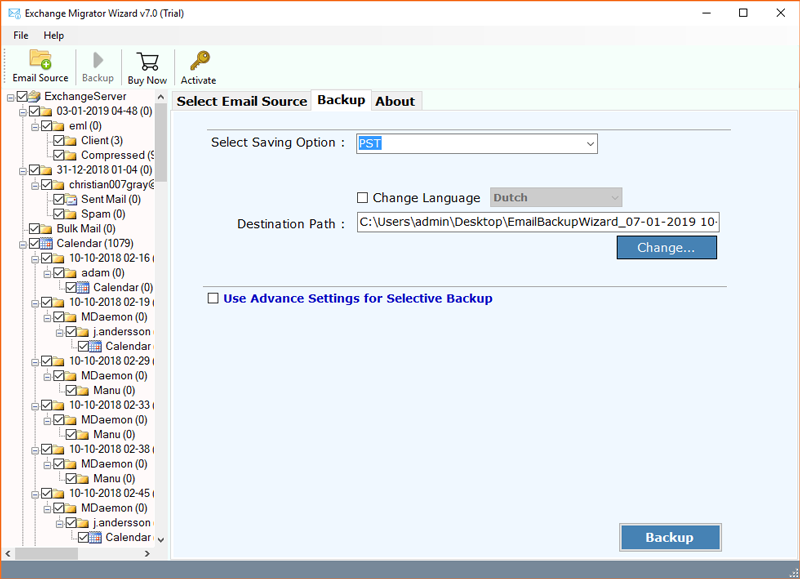Click the 10-10-2018 02-16 folder icon
Screen dimensions: 800x579
(x=59, y=258)
